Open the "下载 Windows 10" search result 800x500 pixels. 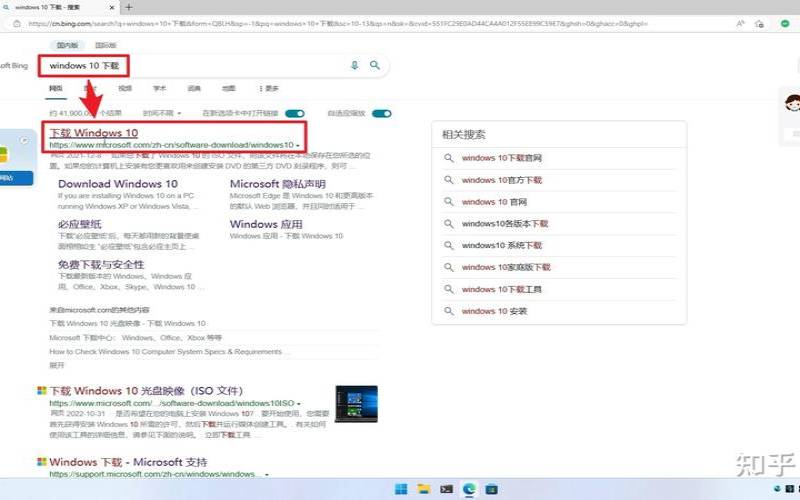(x=94, y=133)
